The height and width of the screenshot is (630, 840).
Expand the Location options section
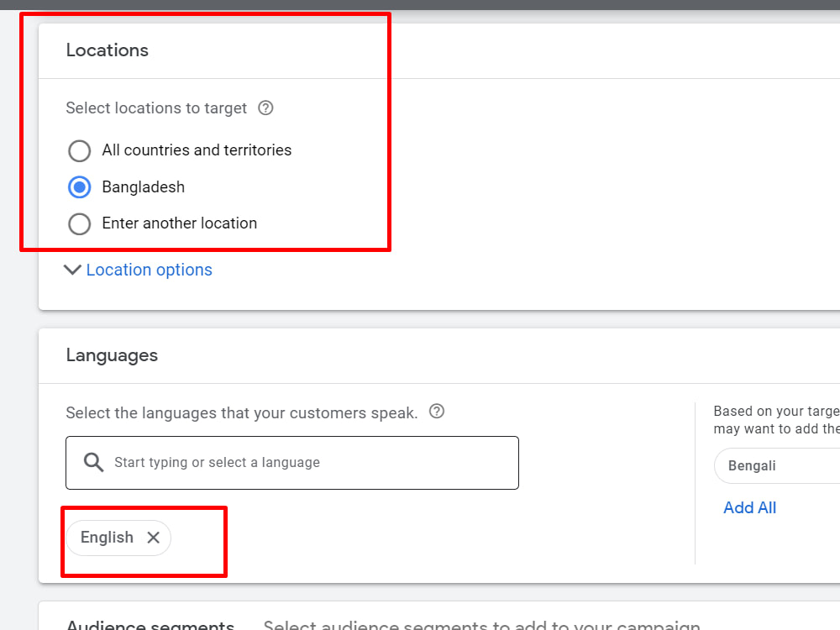coord(149,270)
